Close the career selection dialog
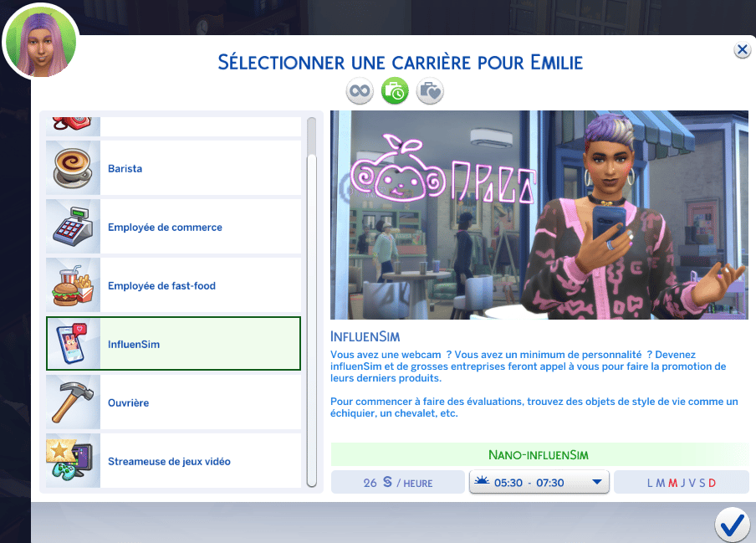This screenshot has width=756, height=543. coord(743,49)
